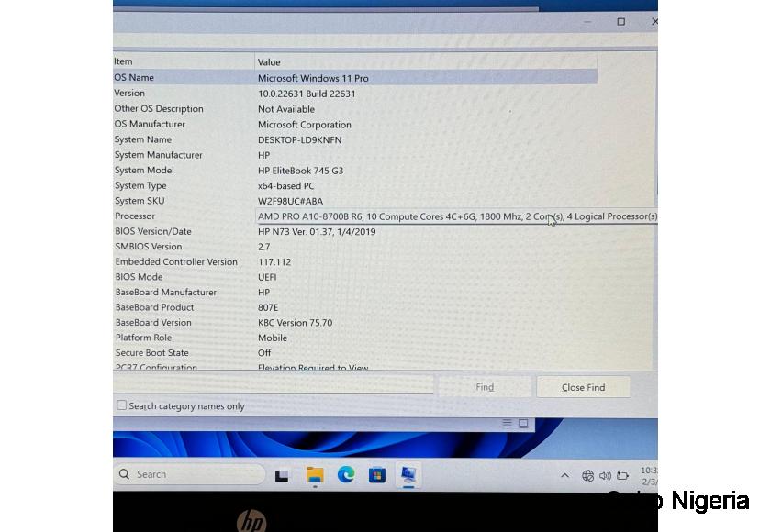
Task: Click the battery icon in system tray
Action: click(x=623, y=475)
